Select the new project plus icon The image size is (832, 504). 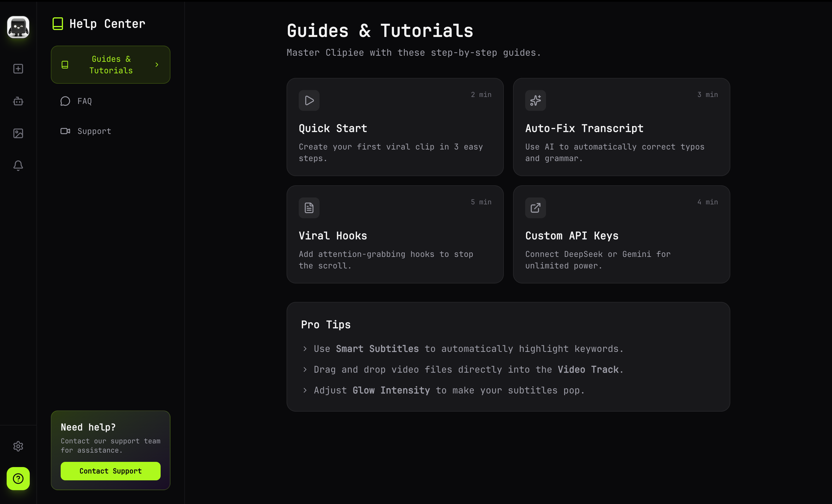[x=18, y=68]
